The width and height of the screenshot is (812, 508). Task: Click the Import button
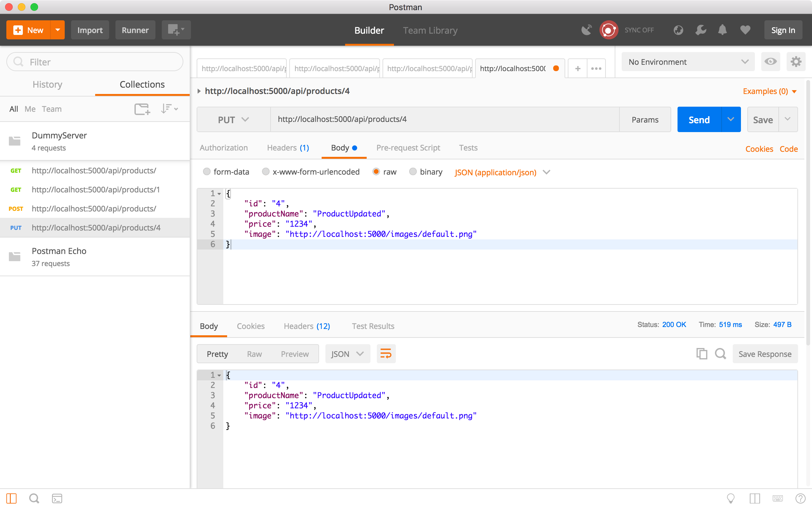[90, 30]
